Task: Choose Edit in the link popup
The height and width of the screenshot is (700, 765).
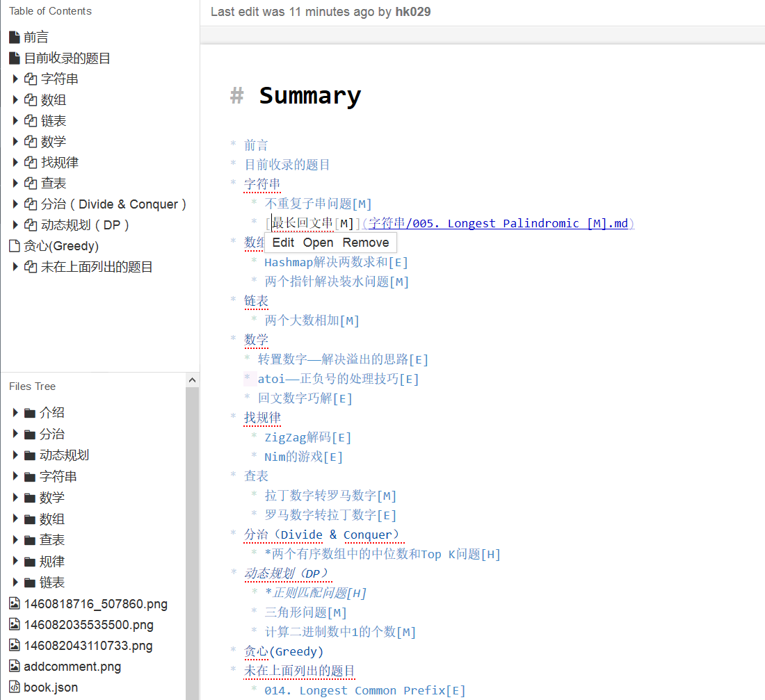Action: (283, 243)
